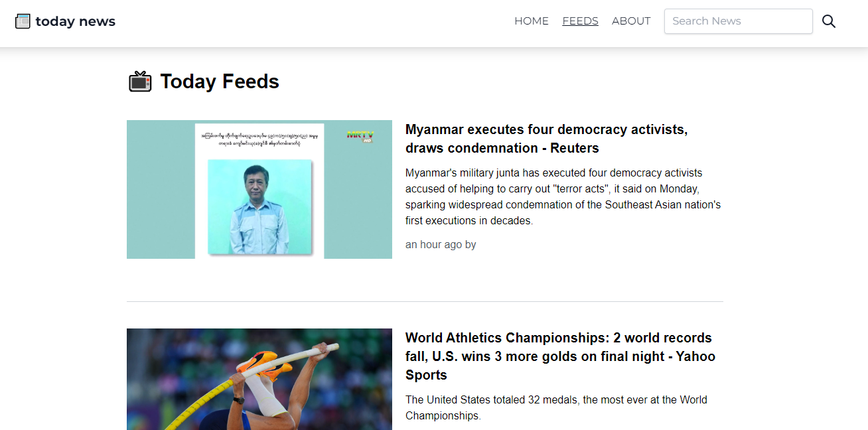This screenshot has width=868, height=430.
Task: Click the pole vaulter photo thumbnail
Action: (x=259, y=379)
